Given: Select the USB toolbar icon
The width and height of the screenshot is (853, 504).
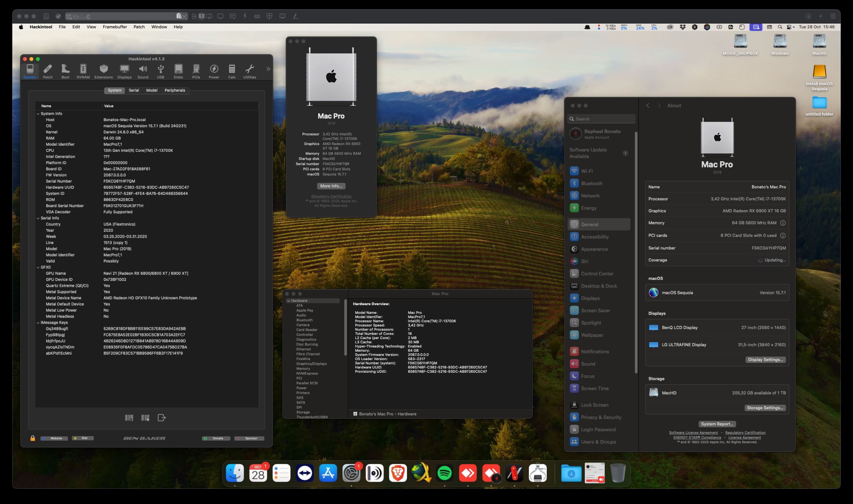Looking at the screenshot, I should click(160, 71).
